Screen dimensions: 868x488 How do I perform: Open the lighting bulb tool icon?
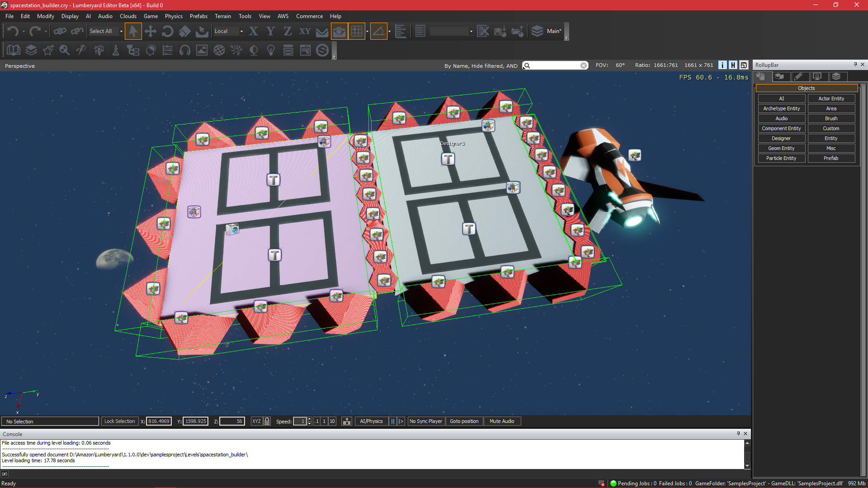(271, 50)
